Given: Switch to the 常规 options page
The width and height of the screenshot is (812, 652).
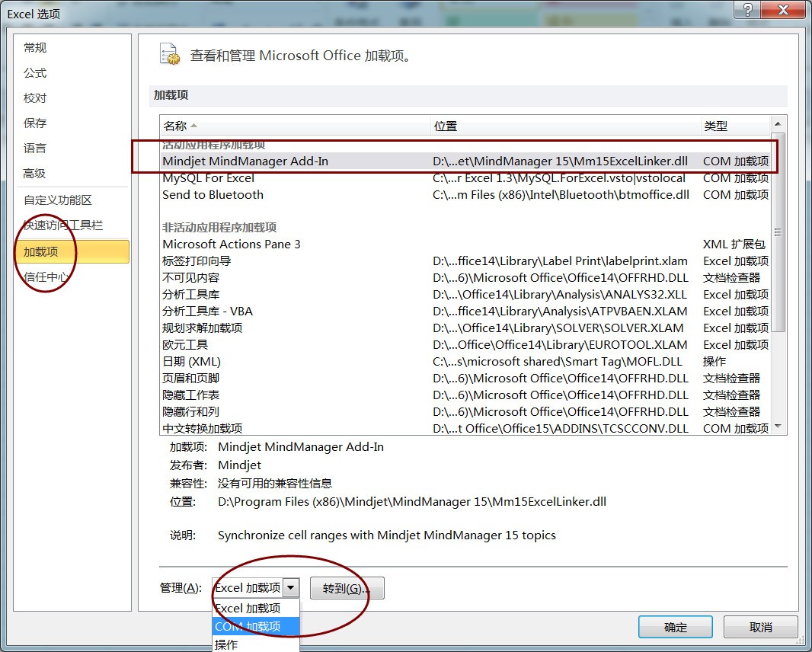Looking at the screenshot, I should 34,47.
